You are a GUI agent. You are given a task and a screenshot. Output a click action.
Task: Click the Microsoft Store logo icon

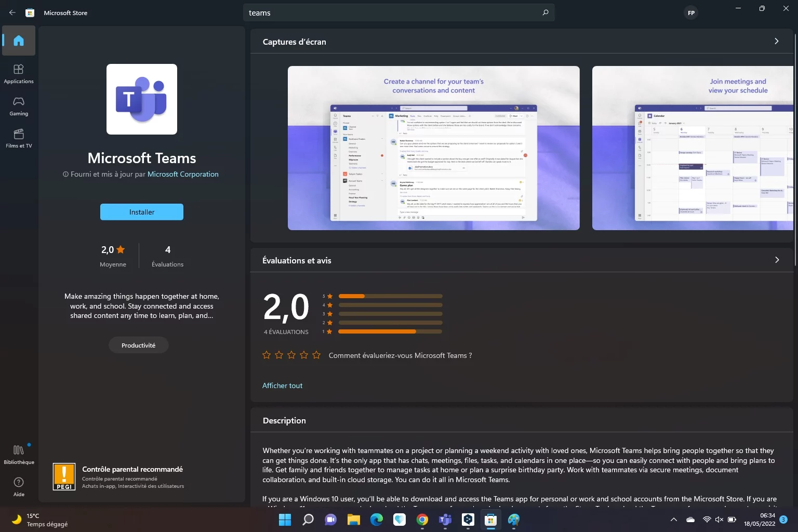pos(30,12)
